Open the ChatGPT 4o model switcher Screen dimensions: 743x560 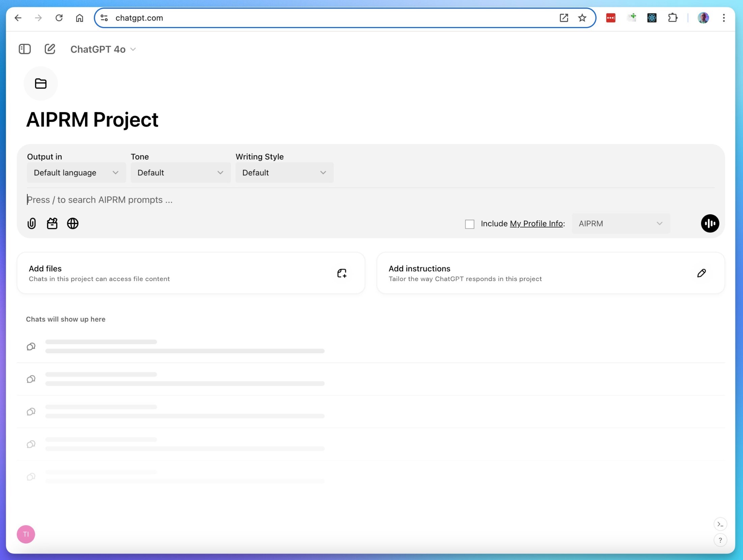(103, 50)
